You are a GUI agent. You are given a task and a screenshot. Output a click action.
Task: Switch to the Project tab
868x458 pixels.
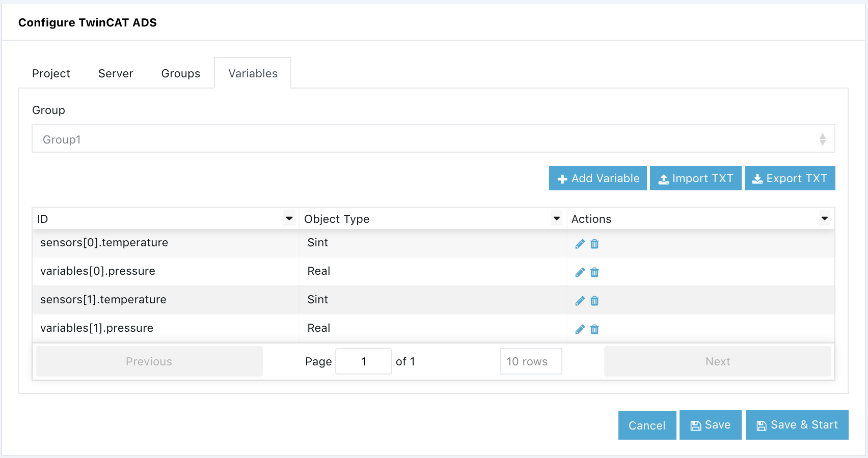(51, 73)
